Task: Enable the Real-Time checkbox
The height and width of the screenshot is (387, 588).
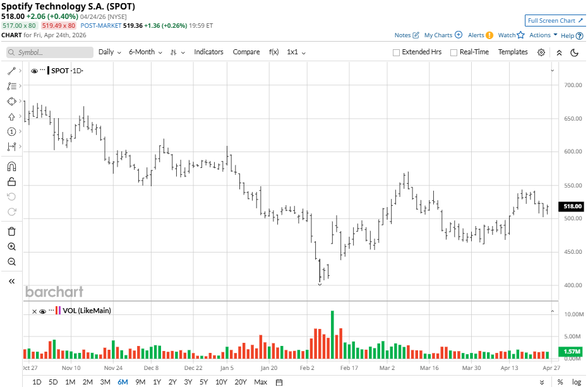Action: pyautogui.click(x=453, y=52)
